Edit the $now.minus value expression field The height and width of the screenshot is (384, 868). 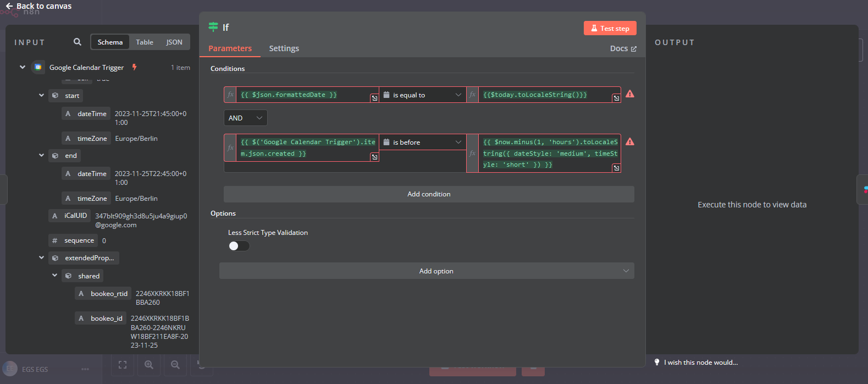coord(550,153)
